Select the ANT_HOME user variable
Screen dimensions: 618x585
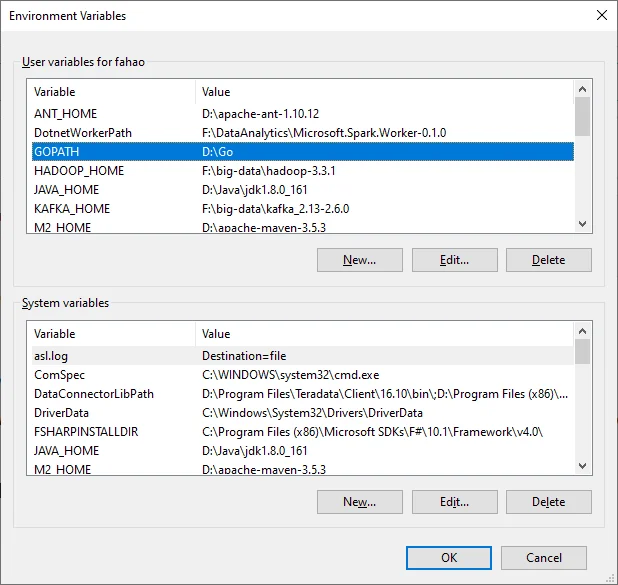66,114
